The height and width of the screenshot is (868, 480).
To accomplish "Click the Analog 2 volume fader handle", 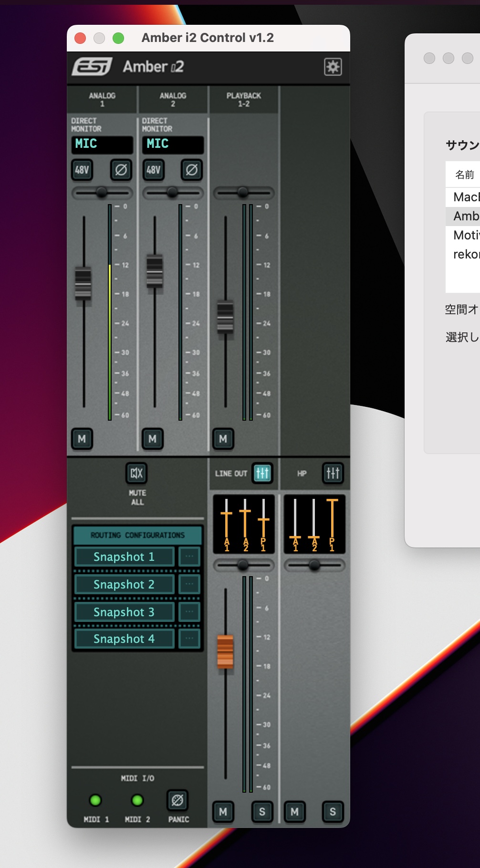I will (x=155, y=271).
